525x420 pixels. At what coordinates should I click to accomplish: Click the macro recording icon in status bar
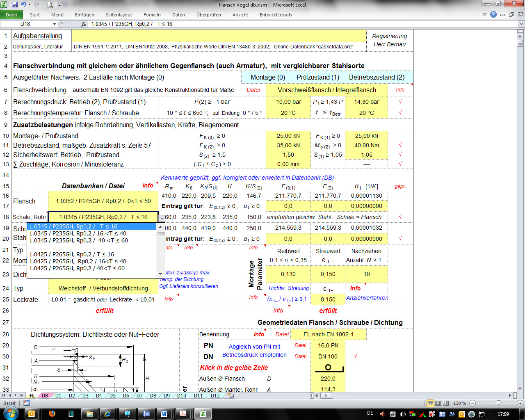click(26, 403)
